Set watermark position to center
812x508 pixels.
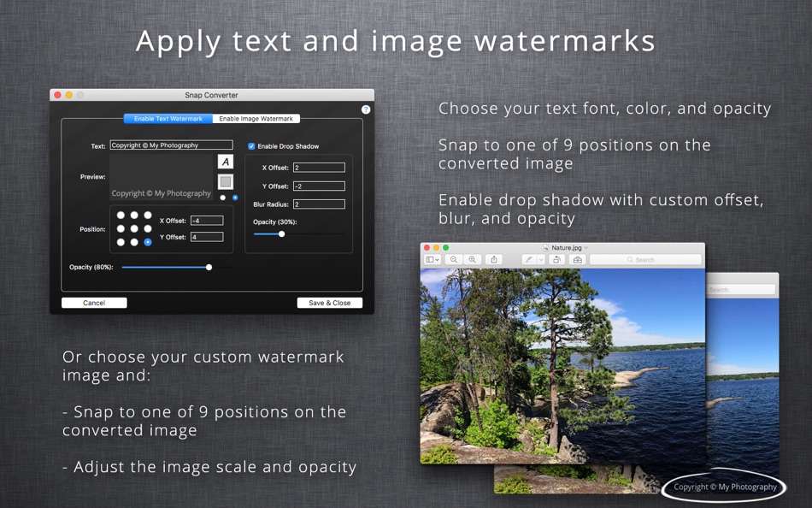tap(134, 228)
